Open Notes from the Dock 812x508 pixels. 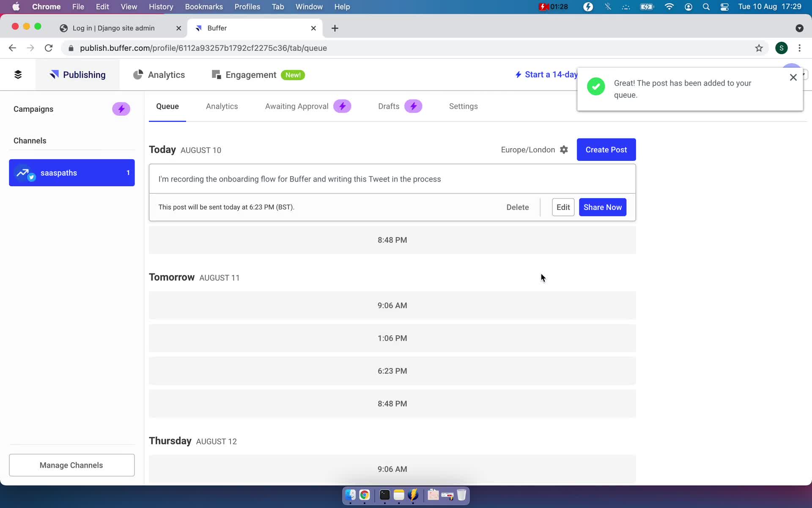click(399, 495)
